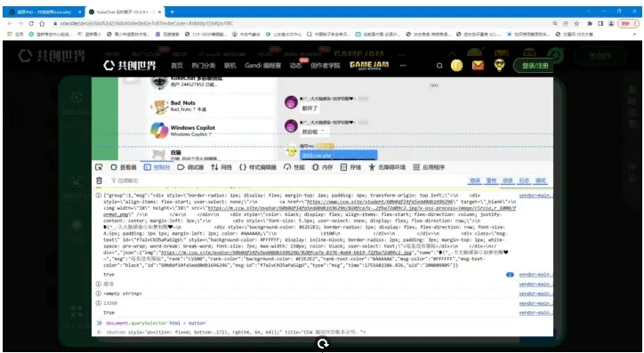644x353 pixels.
Task: Open the search magnifier in site header
Action: click(x=439, y=65)
